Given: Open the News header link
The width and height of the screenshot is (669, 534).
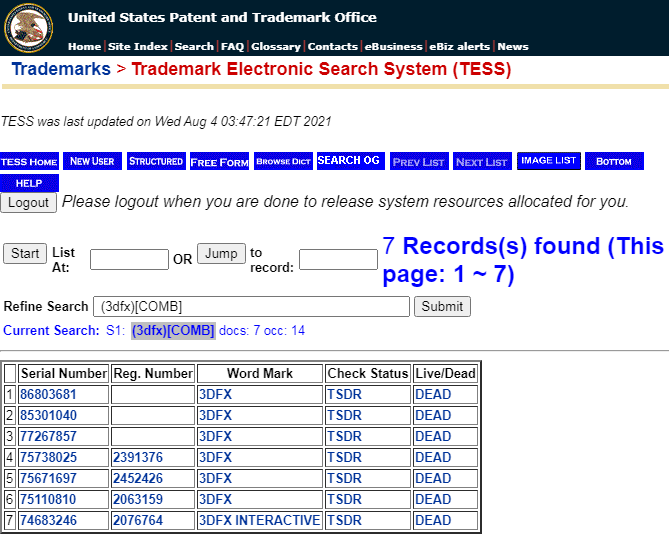Looking at the screenshot, I should (513, 46).
